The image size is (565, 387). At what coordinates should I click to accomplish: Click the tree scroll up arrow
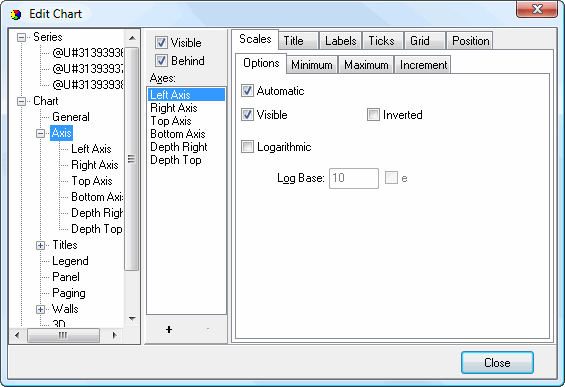click(132, 38)
